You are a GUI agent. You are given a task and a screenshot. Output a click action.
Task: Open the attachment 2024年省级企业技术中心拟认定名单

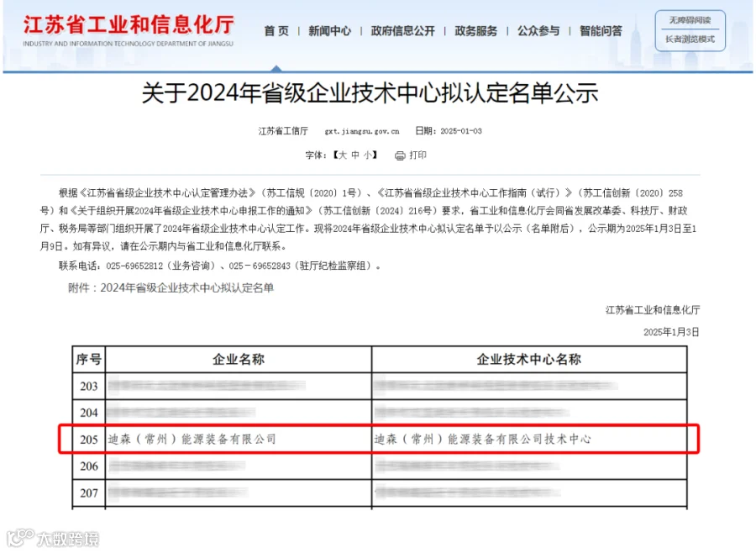point(187,288)
